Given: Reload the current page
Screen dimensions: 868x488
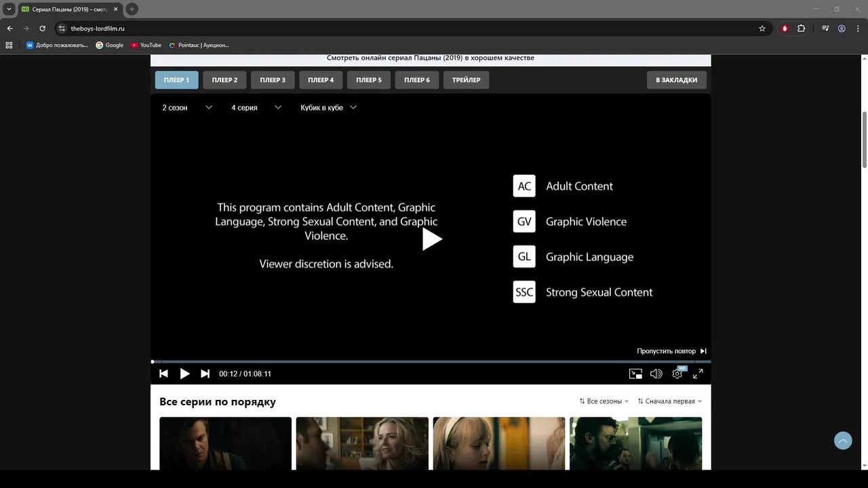Looking at the screenshot, I should click(x=42, y=28).
